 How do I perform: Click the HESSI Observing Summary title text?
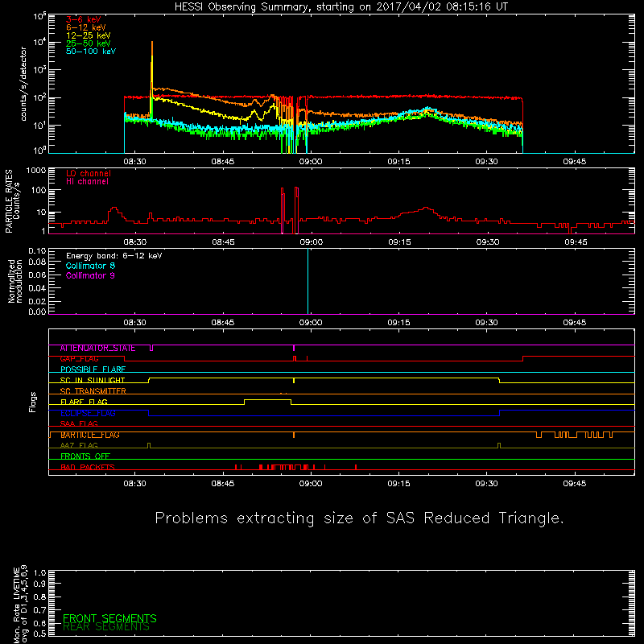341,7
